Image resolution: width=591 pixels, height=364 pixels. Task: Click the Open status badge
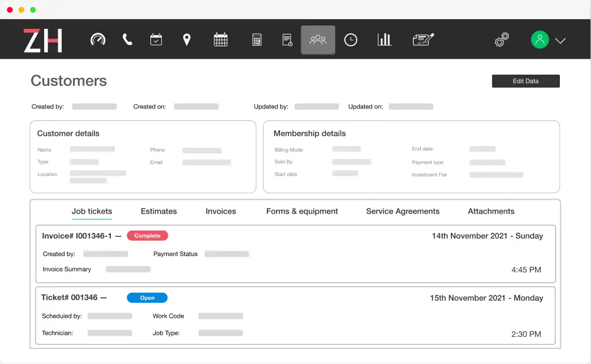coord(147,298)
